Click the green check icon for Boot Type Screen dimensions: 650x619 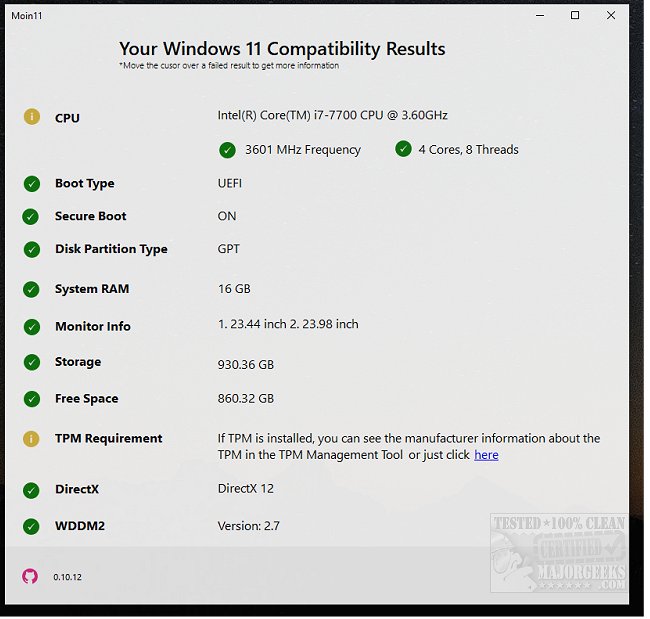[32, 184]
